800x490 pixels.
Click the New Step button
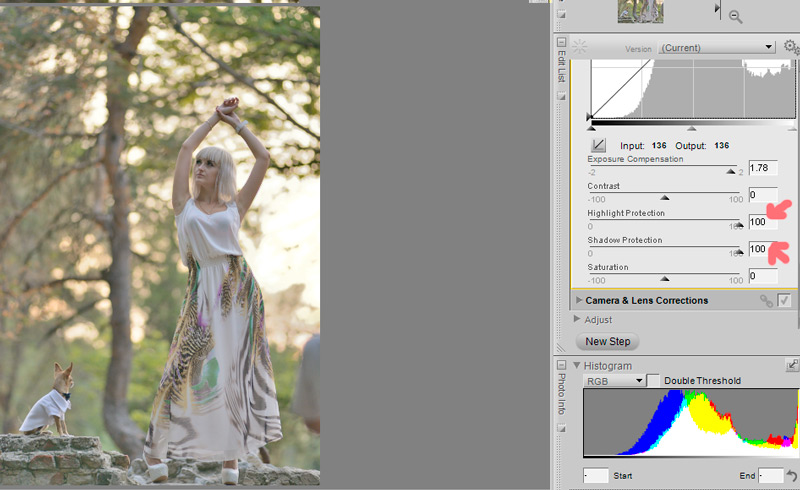click(608, 341)
